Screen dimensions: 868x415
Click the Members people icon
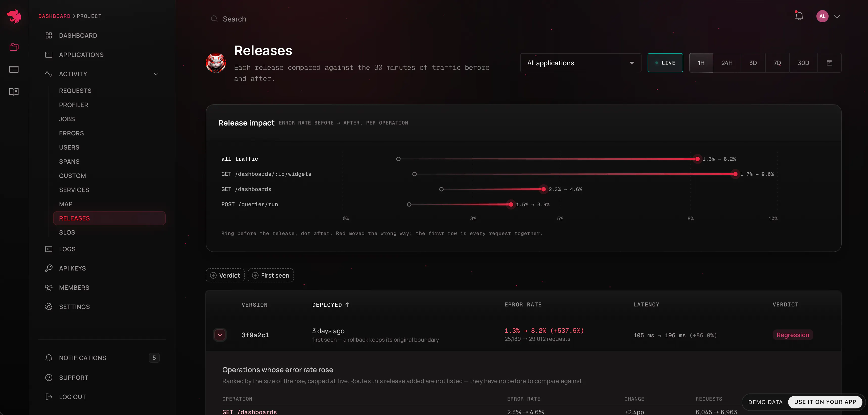49,287
